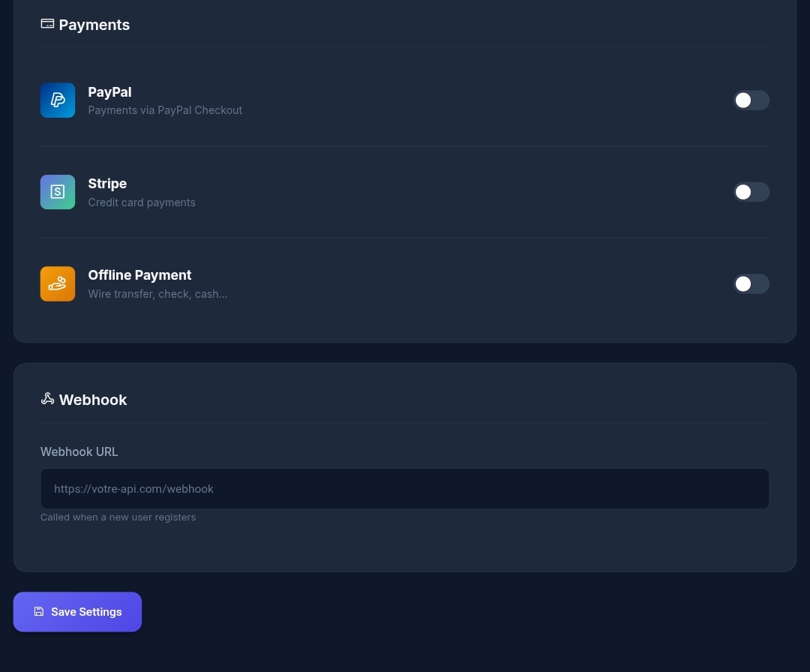Click the PayPal title text
810x672 pixels.
click(x=110, y=92)
